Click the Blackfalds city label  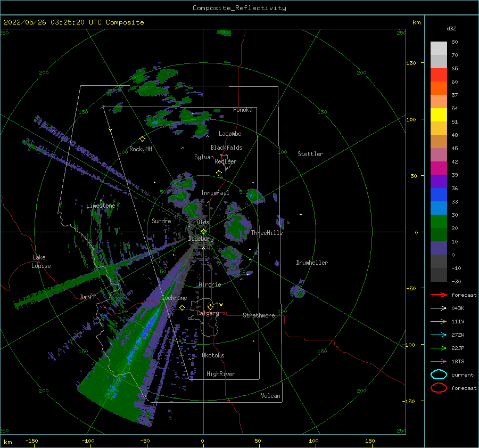(x=226, y=148)
